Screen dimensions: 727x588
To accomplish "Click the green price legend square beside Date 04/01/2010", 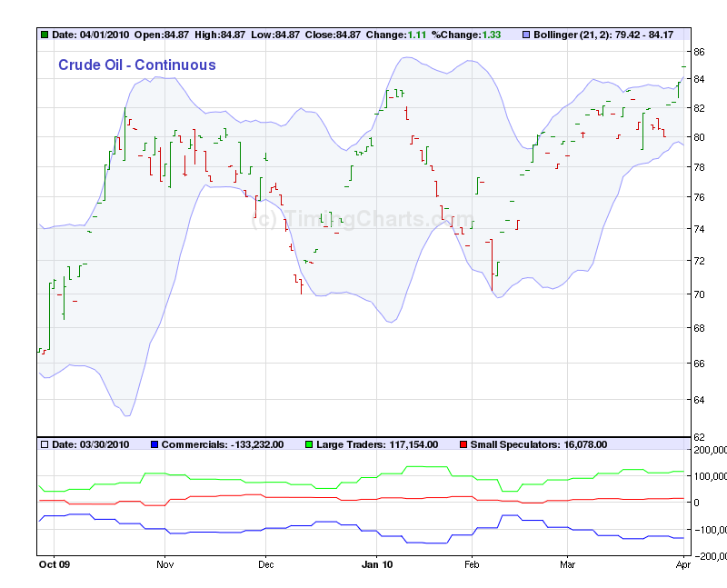I will (x=45, y=35).
